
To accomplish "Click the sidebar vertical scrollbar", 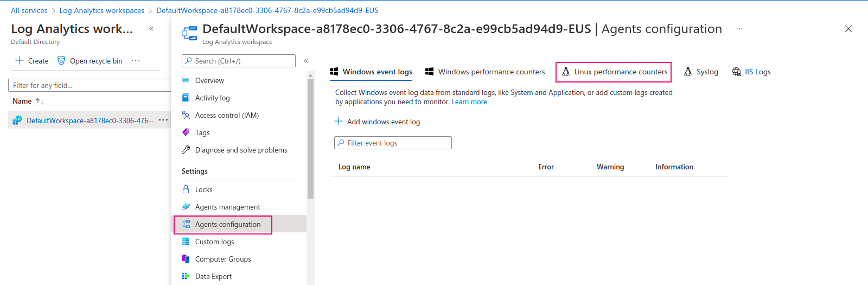I will [x=310, y=140].
